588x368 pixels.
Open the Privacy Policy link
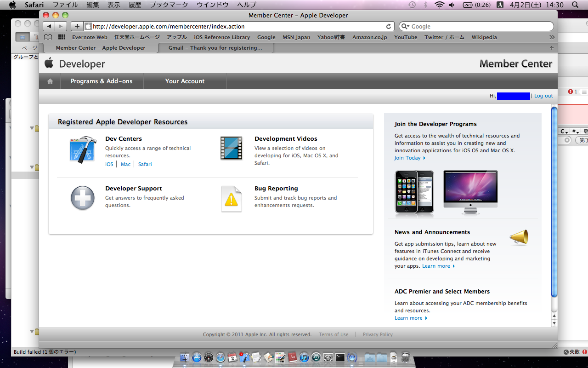pos(378,335)
